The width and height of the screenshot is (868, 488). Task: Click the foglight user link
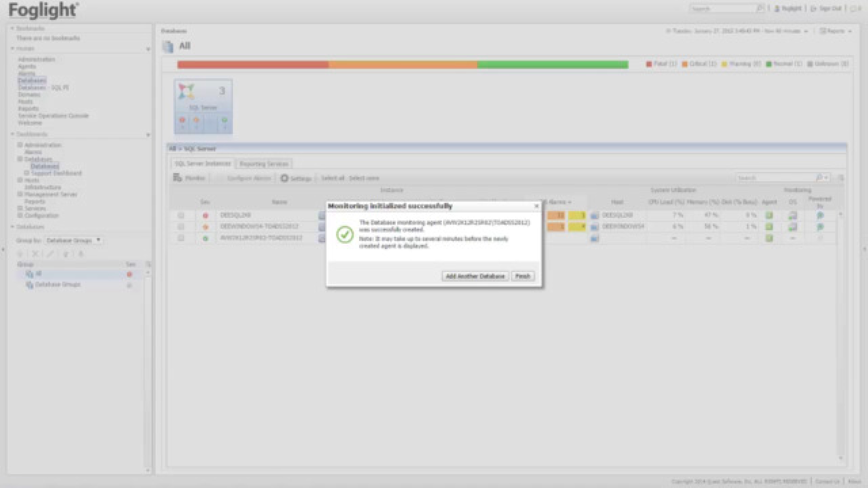787,9
